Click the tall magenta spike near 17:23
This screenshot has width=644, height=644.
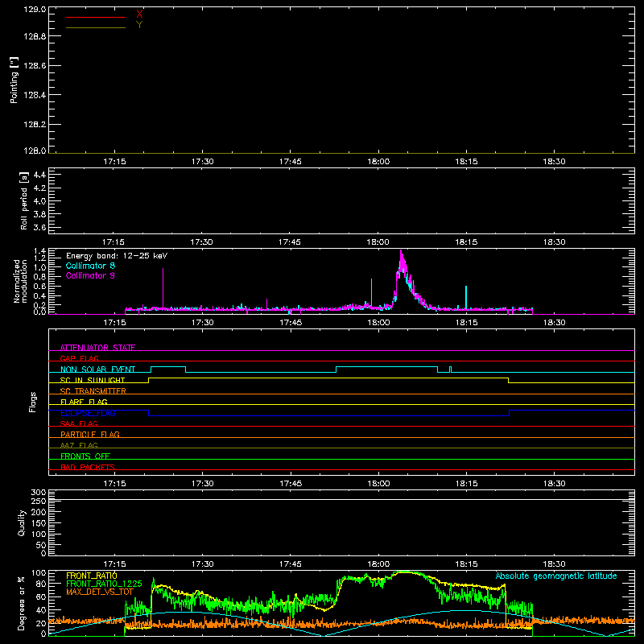coord(163,287)
